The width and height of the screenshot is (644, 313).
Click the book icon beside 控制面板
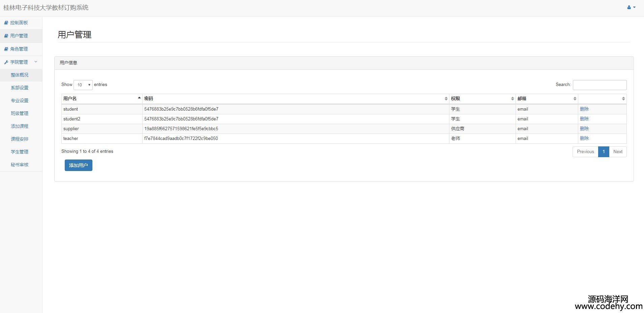pyautogui.click(x=6, y=23)
